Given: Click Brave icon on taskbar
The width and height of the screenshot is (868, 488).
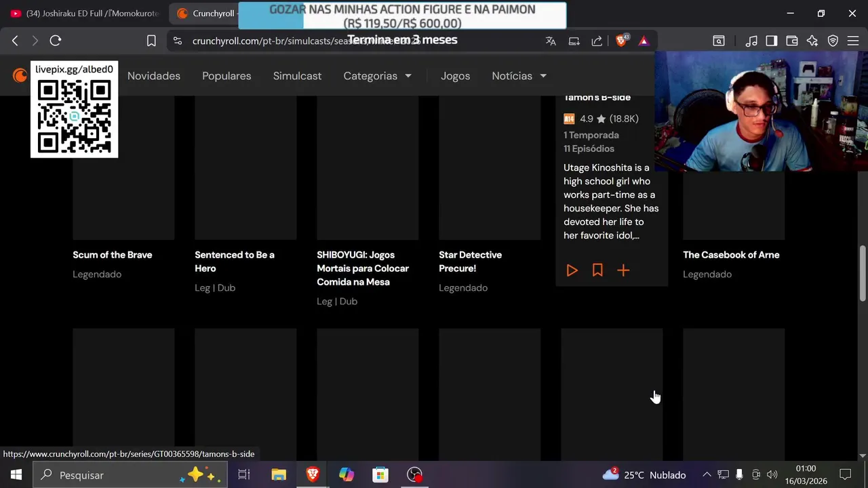Looking at the screenshot, I should (x=313, y=474).
